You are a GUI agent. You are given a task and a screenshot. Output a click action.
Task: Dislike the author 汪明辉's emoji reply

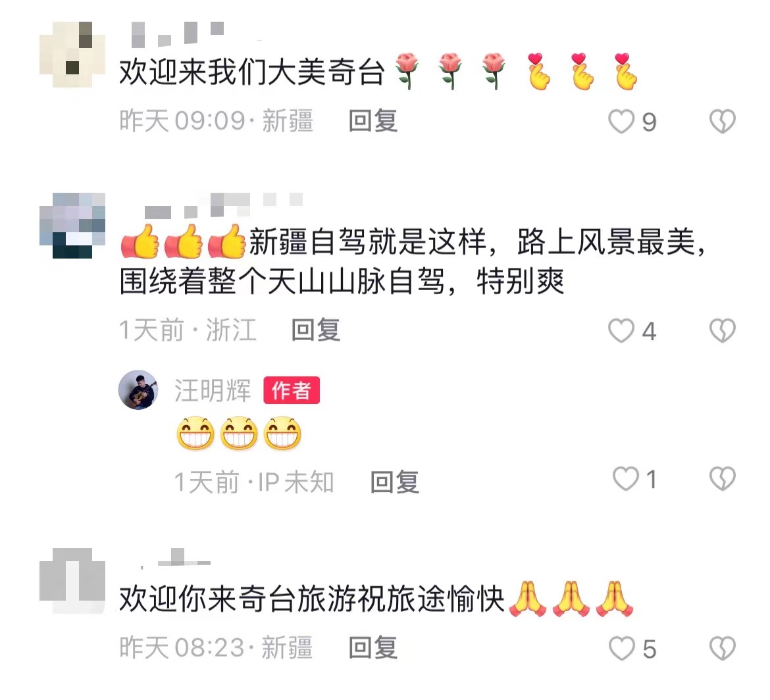[x=723, y=478]
